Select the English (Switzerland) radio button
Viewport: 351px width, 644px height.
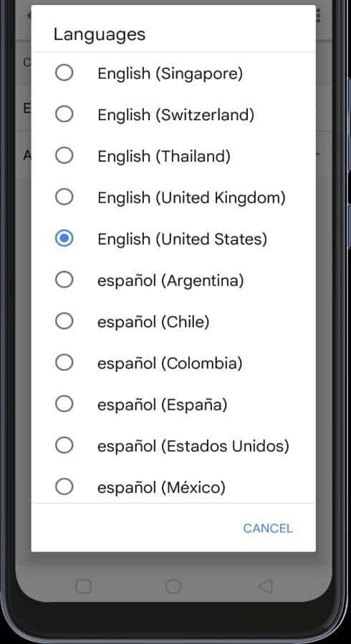click(64, 114)
